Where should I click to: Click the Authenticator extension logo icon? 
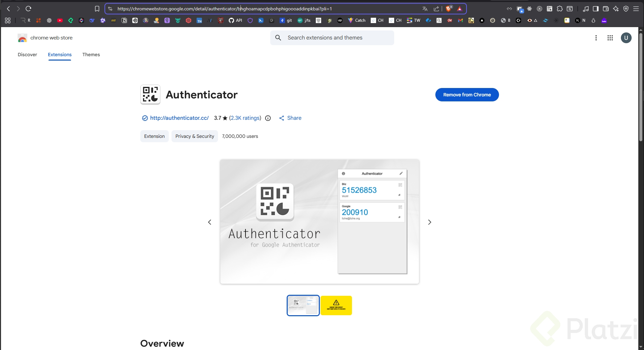pos(150,95)
